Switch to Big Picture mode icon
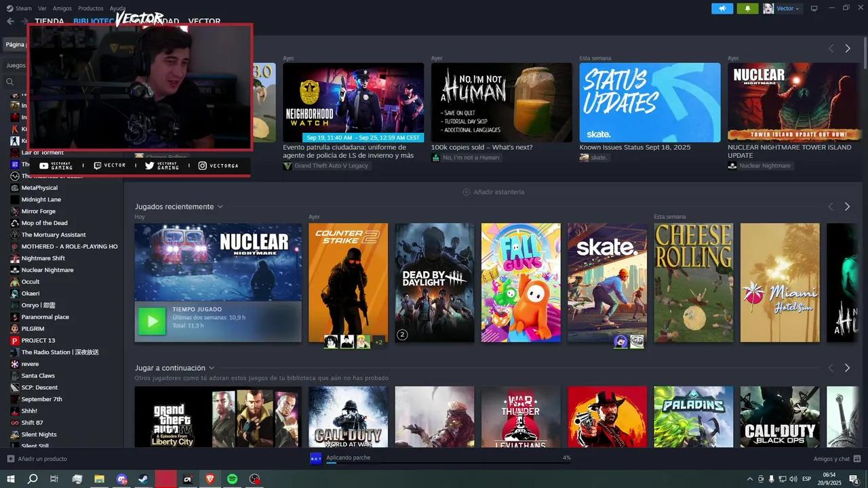This screenshot has width=868, height=488. point(814,8)
